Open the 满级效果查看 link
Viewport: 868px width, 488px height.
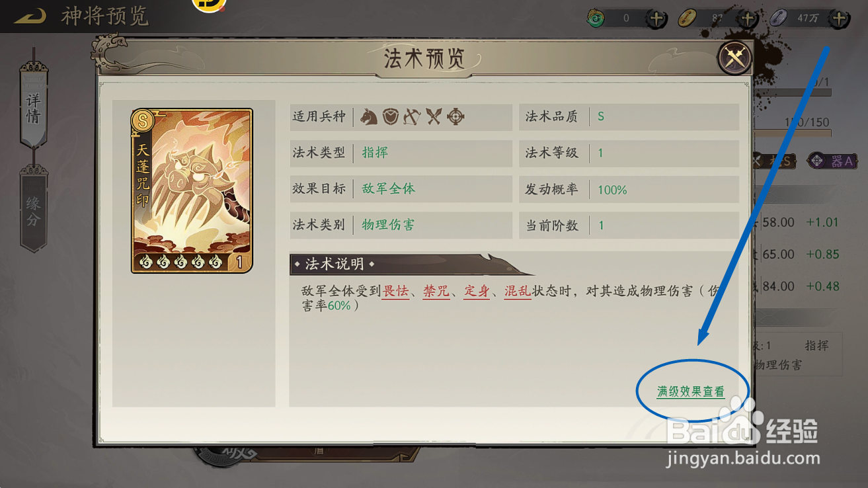[691, 391]
